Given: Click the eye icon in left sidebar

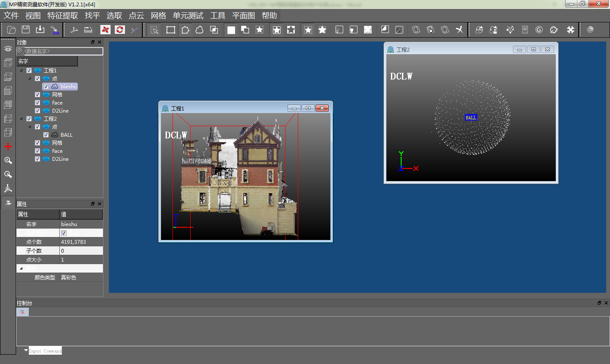Looking at the screenshot, I should coord(8,49).
